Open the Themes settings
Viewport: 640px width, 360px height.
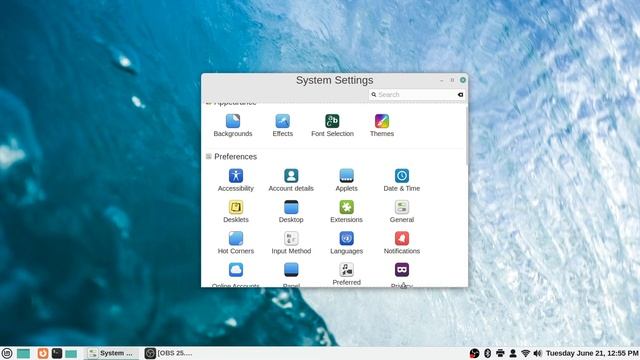click(x=382, y=125)
